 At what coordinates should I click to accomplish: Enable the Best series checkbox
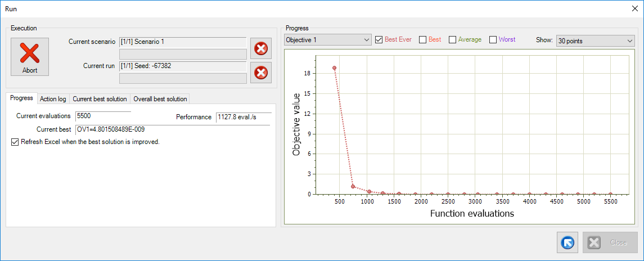pos(423,40)
